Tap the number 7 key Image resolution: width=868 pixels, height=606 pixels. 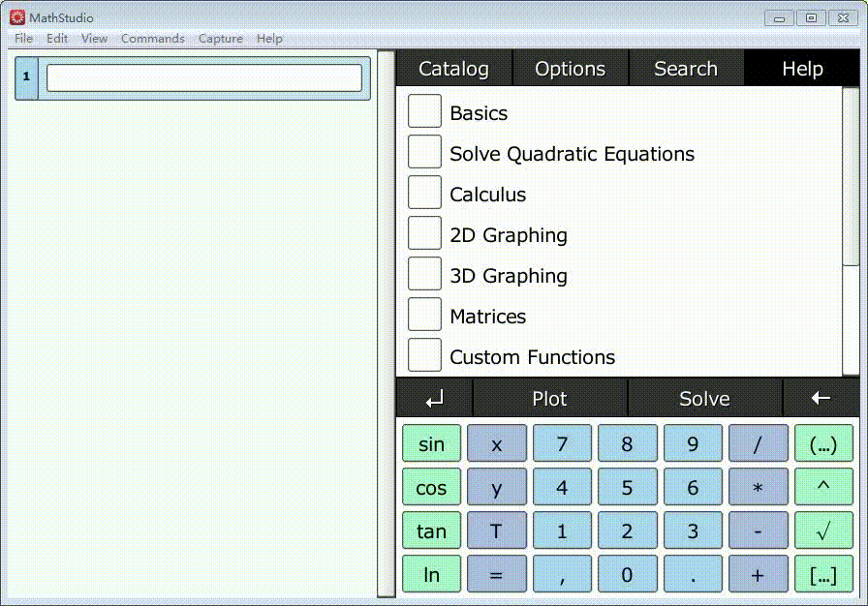[562, 443]
